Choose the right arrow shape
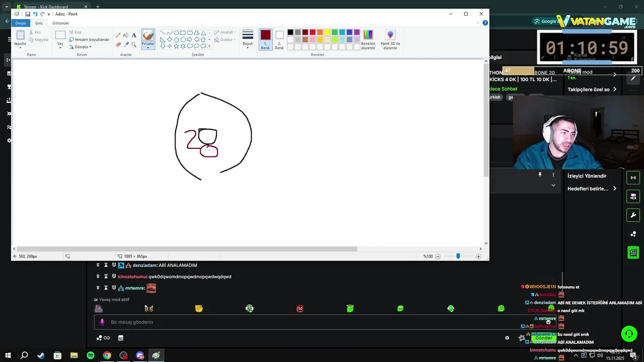Viewport: 644px width, 362px height. 190,39
